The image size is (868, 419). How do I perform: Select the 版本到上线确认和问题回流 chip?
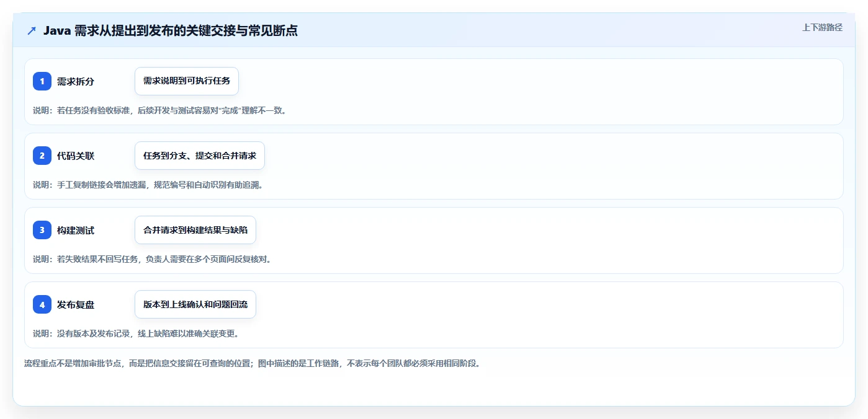coord(195,304)
